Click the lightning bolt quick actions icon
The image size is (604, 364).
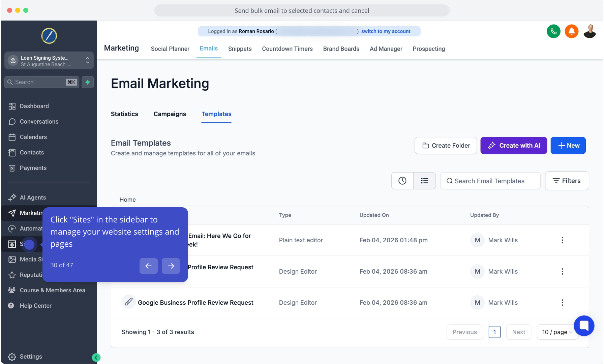pyautogui.click(x=88, y=82)
